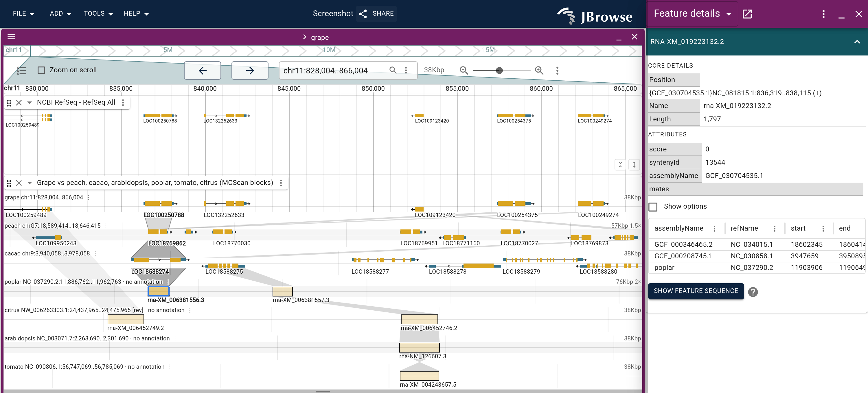
Task: Open tomato row options menu
Action: [x=170, y=367]
